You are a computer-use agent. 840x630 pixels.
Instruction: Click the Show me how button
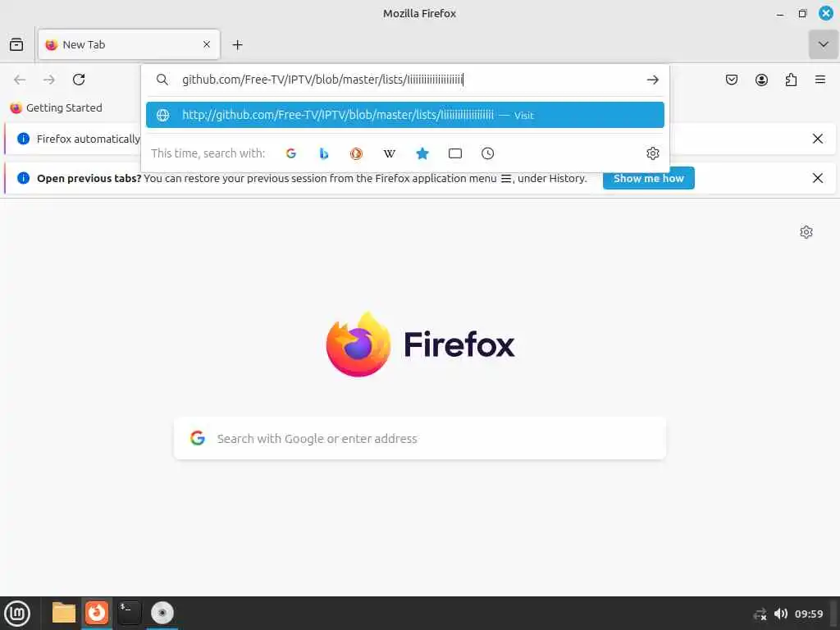click(x=649, y=178)
